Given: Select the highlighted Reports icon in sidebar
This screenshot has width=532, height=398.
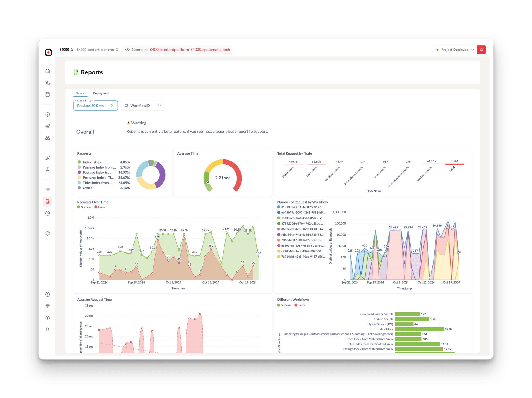Looking at the screenshot, I should point(48,201).
